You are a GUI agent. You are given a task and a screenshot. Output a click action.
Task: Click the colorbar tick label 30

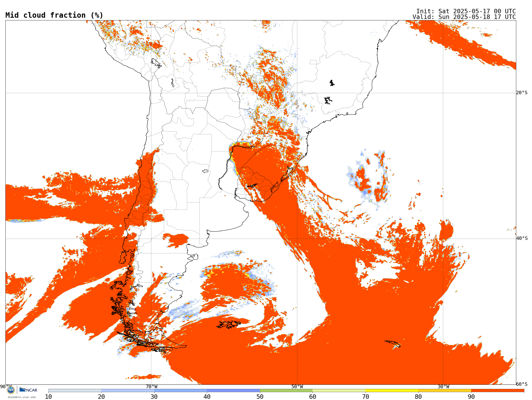coord(154,397)
